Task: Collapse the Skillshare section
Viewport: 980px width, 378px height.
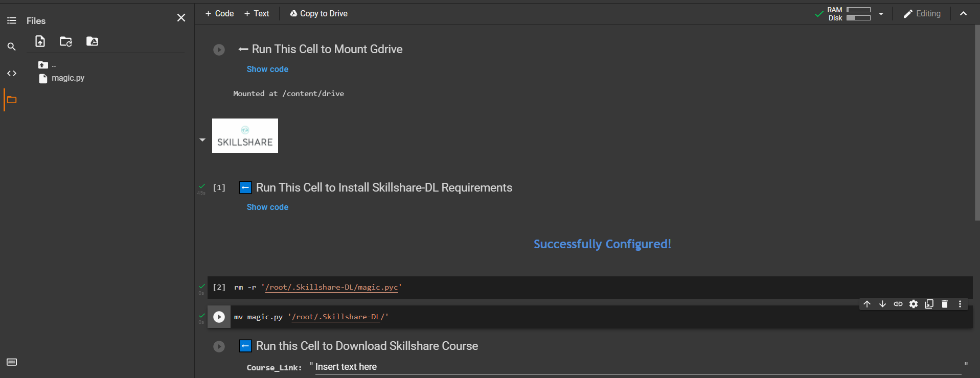Action: tap(202, 139)
